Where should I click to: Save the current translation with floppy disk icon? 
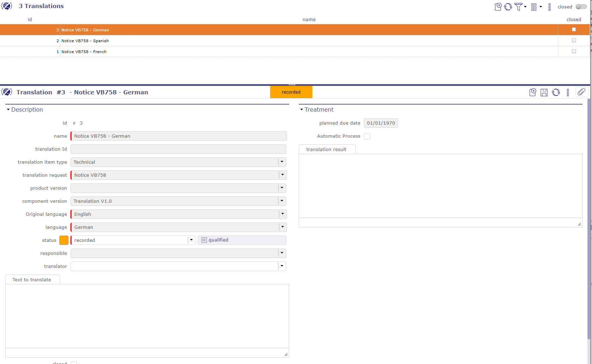[x=544, y=92]
